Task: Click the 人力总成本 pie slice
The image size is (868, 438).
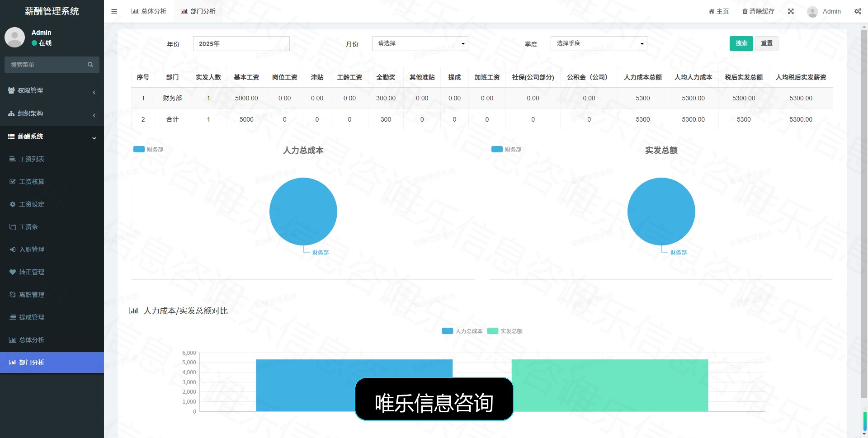Action: (x=303, y=212)
